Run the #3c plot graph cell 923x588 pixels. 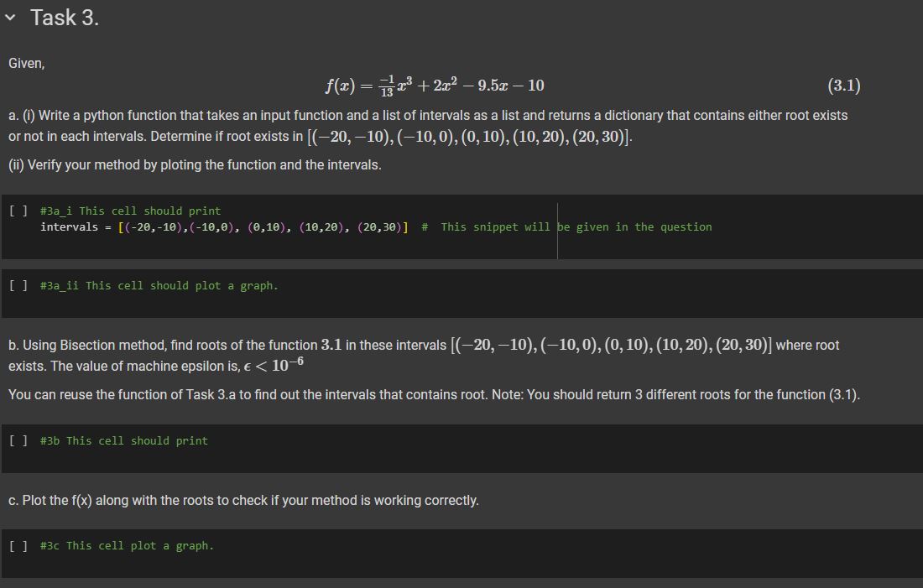pyautogui.click(x=18, y=545)
